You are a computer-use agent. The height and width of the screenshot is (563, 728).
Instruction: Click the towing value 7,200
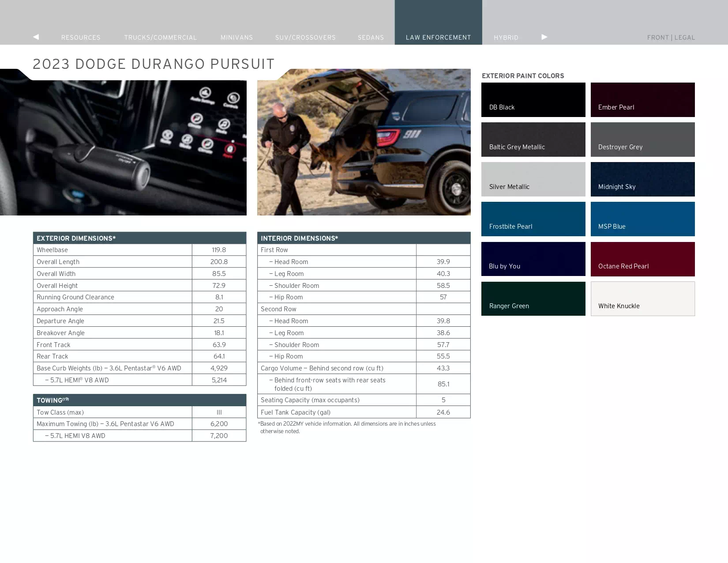tap(219, 436)
